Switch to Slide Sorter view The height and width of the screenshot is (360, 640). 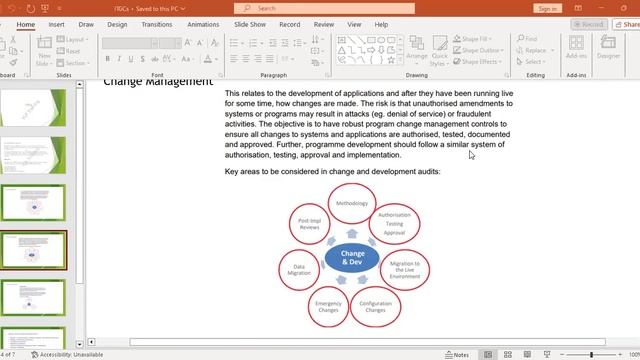pos(508,354)
